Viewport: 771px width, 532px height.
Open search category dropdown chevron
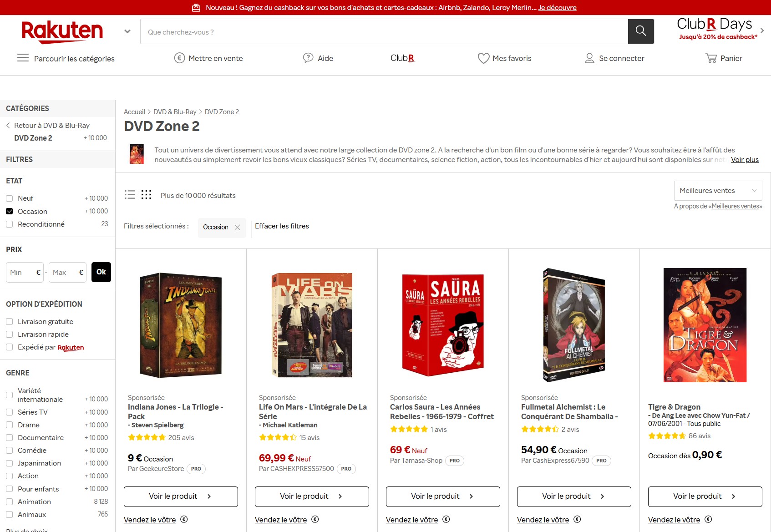127,31
